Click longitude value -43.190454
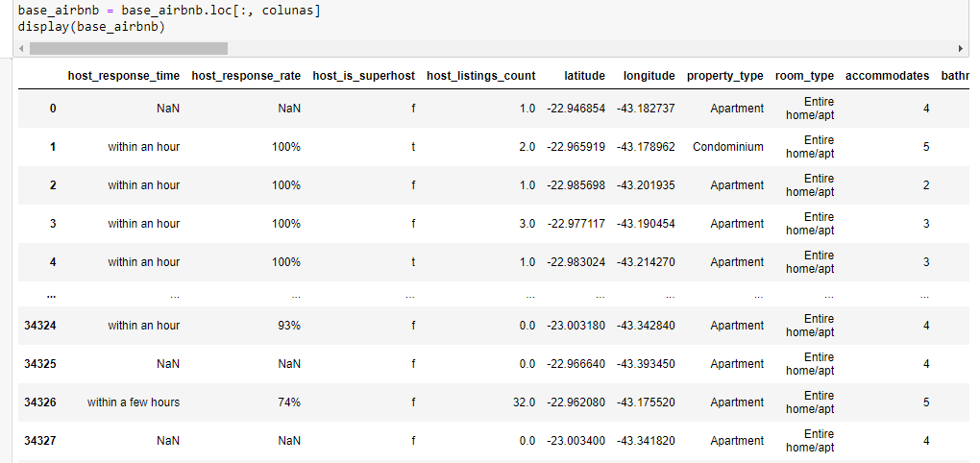Viewport: 980px width, 463px height. tap(646, 224)
